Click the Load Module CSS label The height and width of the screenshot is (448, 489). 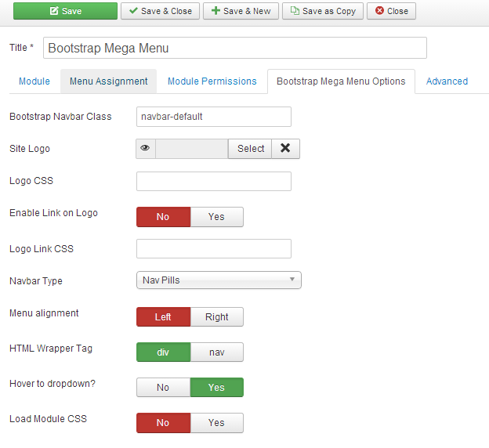[x=48, y=419]
